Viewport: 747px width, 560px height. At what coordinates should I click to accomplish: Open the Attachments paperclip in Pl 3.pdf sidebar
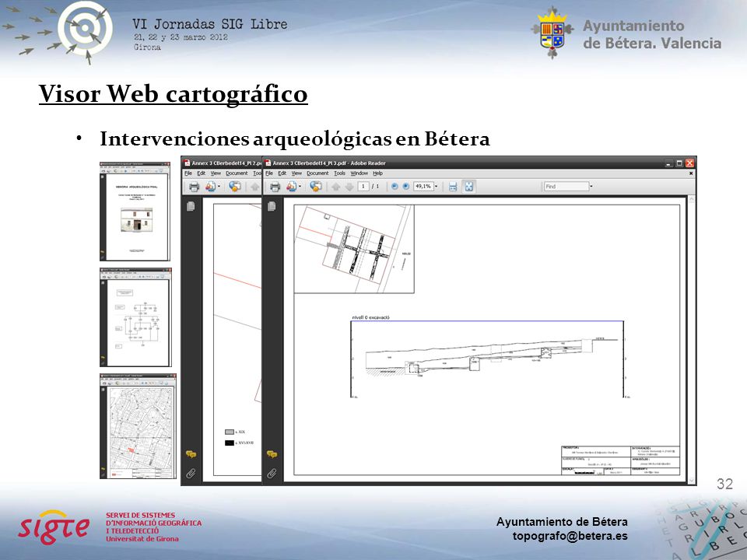(x=272, y=474)
